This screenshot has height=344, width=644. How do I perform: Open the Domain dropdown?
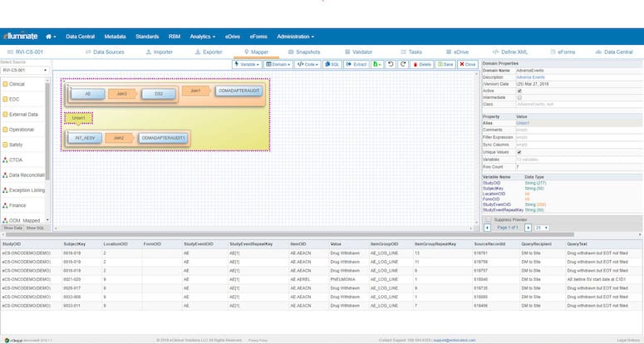click(278, 65)
